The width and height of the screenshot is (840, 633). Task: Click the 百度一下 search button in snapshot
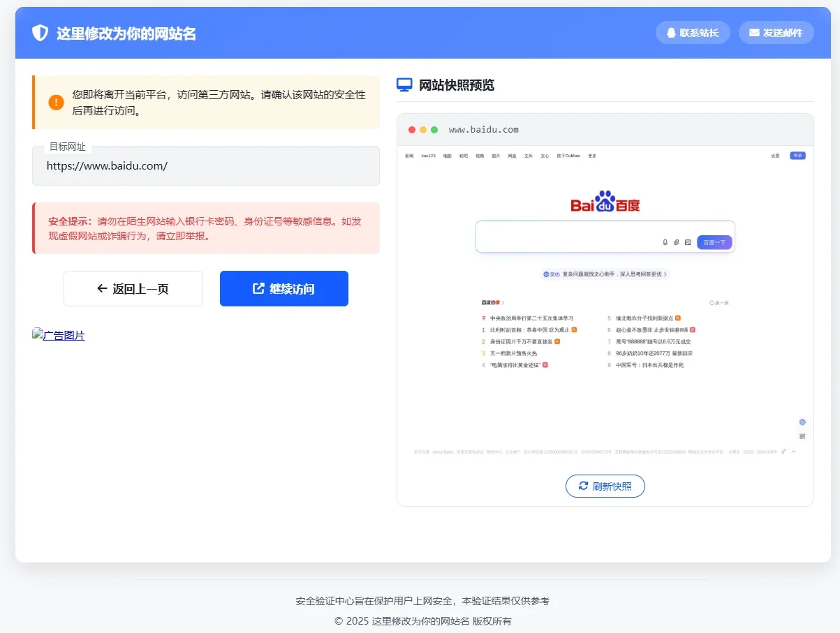(714, 242)
